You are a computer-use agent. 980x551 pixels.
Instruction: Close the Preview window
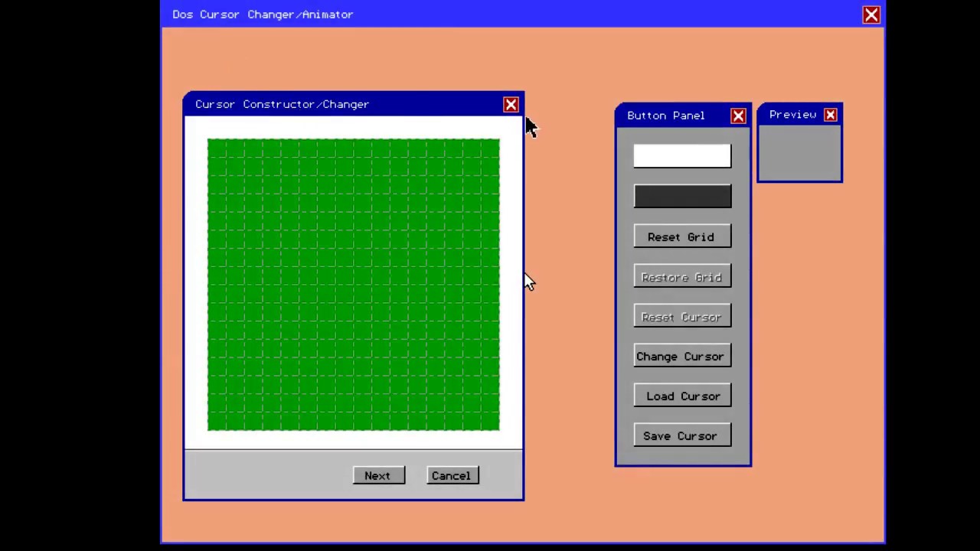[x=830, y=115]
